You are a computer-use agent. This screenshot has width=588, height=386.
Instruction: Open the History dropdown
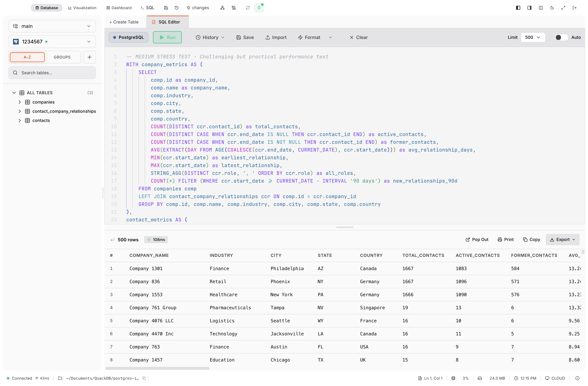[x=210, y=37]
